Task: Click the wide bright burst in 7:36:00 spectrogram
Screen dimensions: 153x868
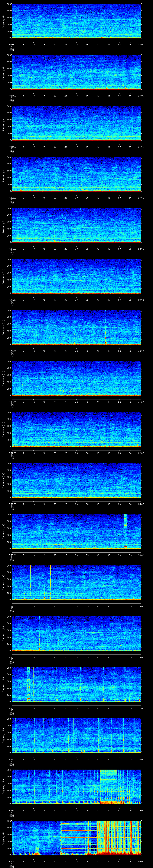Action: click(29, 684)
